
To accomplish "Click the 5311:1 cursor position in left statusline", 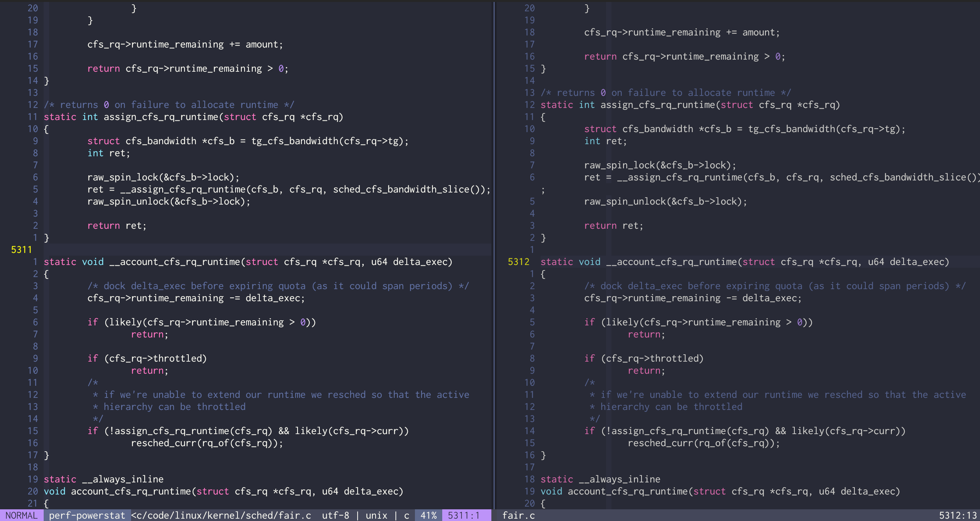I will click(x=463, y=515).
